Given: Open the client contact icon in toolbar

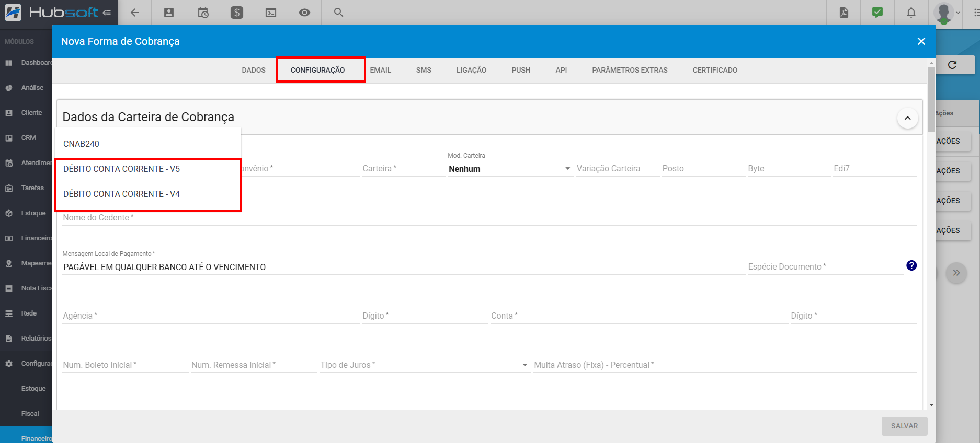Looking at the screenshot, I should [x=169, y=13].
